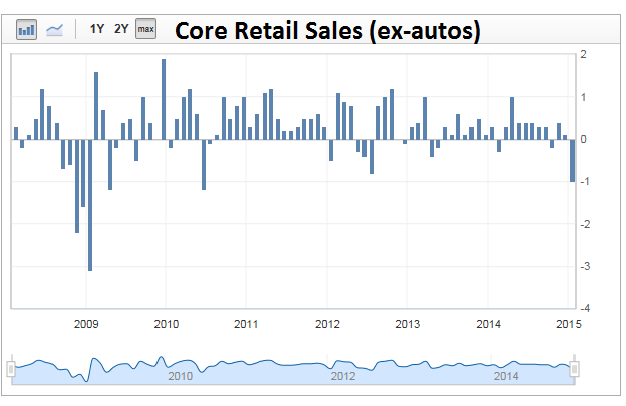Click 2010 label in the navigator strip
Viewport: 626px width, 406px height.
point(180,377)
